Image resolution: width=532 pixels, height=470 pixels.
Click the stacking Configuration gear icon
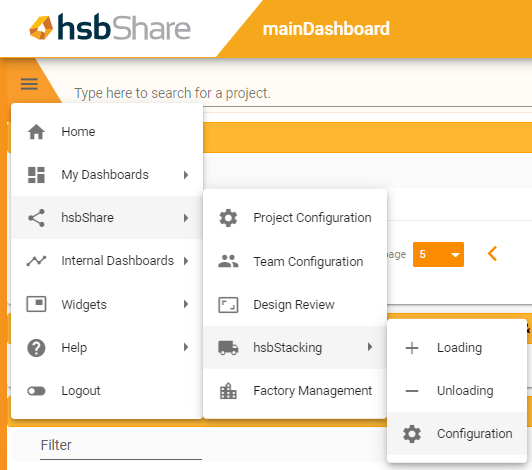pos(412,434)
